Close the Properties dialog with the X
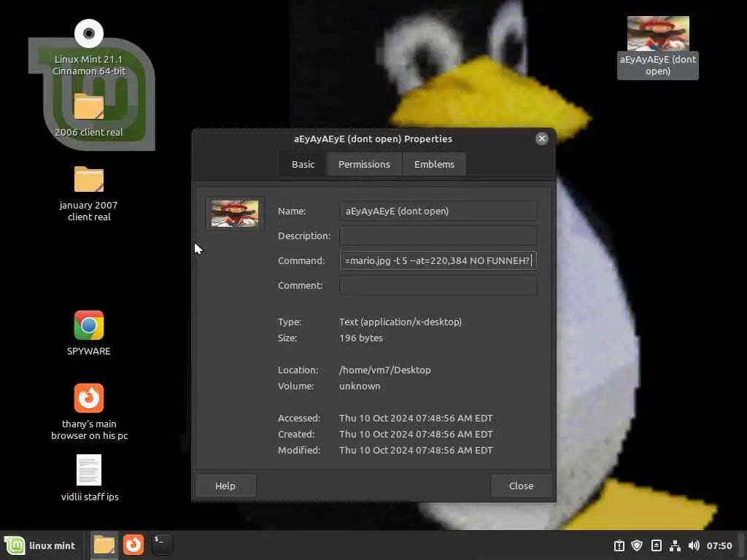747x560 pixels. [542, 139]
